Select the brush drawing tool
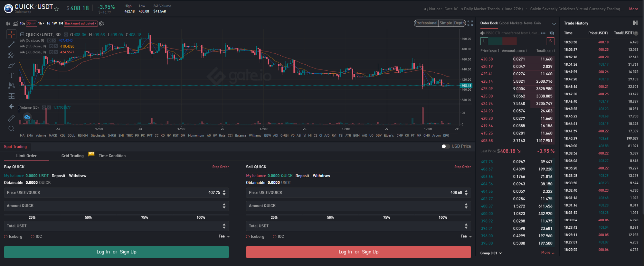The width and height of the screenshot is (644, 266). 11,65
